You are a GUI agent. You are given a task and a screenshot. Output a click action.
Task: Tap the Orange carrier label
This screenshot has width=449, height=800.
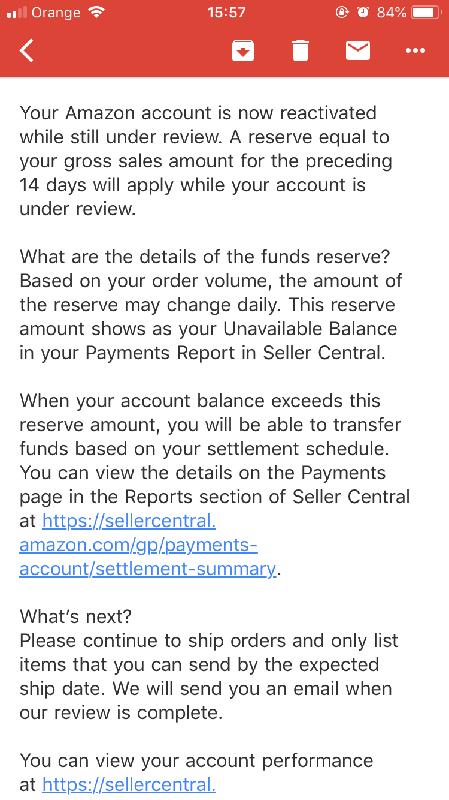pyautogui.click(x=57, y=12)
